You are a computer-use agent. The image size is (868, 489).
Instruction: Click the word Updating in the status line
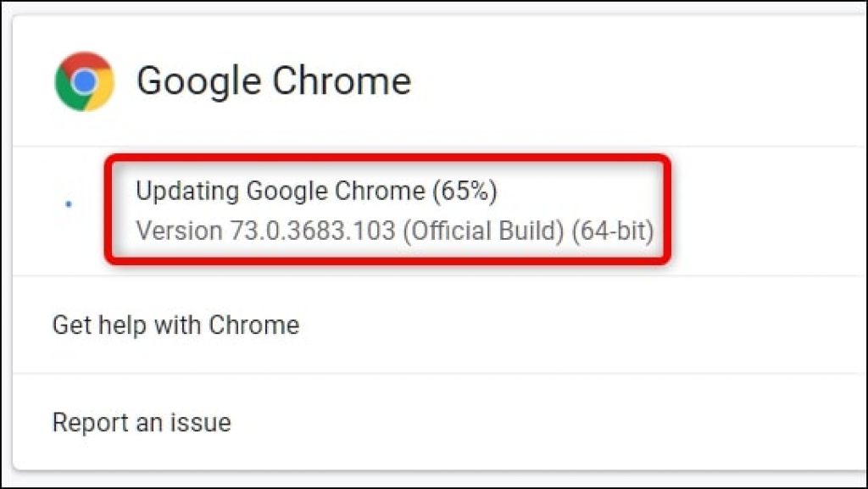[x=187, y=192]
